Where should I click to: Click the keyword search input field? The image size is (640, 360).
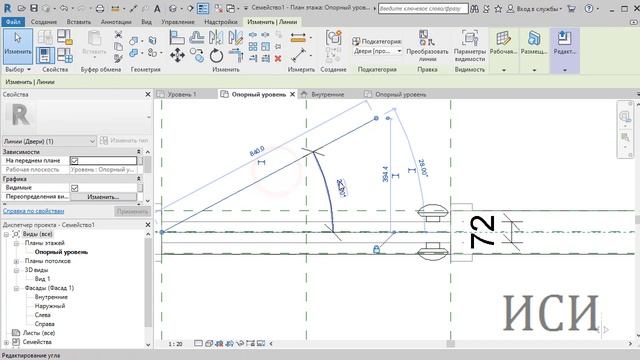(423, 8)
